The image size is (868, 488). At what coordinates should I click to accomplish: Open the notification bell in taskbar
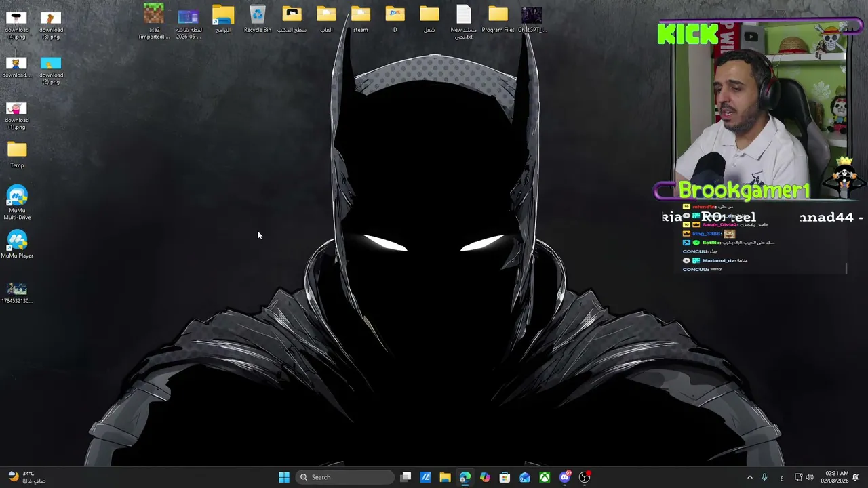tap(856, 477)
